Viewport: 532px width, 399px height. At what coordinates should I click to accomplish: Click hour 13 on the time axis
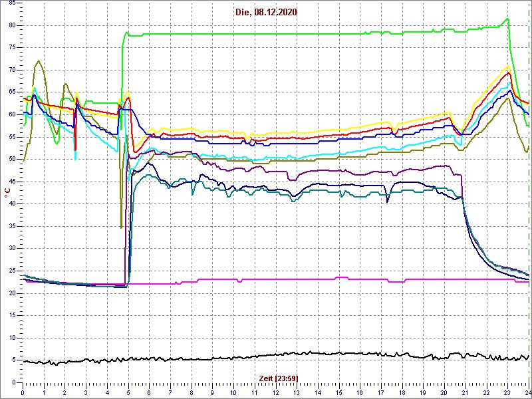click(x=297, y=392)
